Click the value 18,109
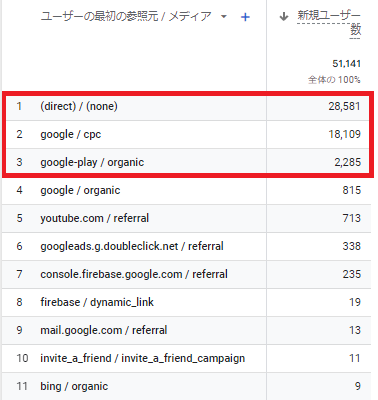378x400 pixels. pyautogui.click(x=344, y=134)
